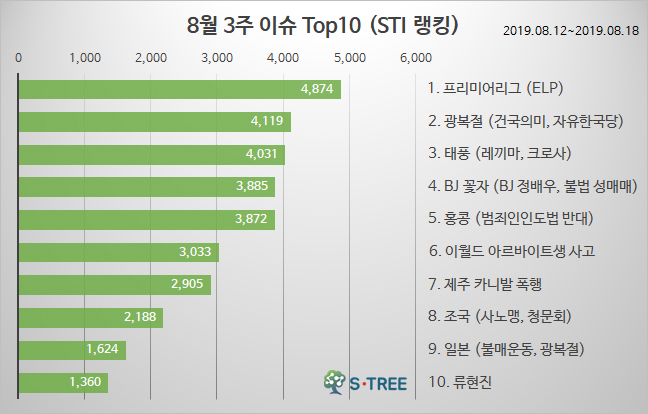Select the bar labeled 2,905
648x414 pixels.
click(114, 285)
